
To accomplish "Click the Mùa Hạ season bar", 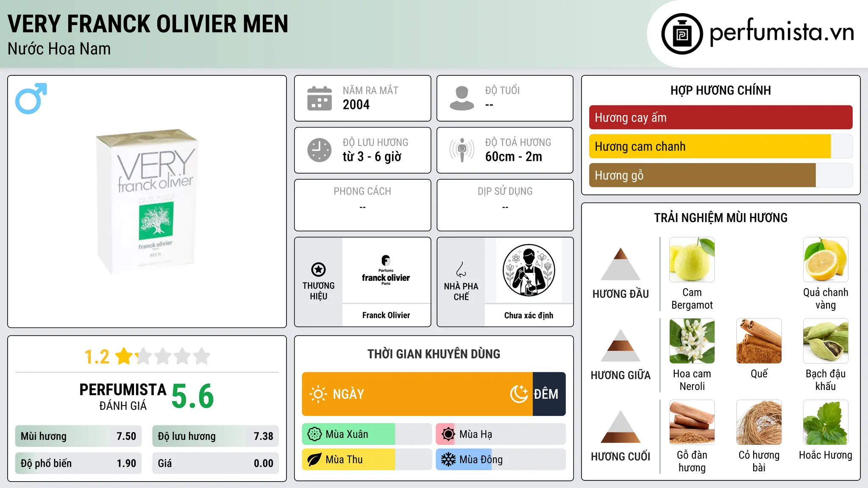I will pyautogui.click(x=501, y=434).
